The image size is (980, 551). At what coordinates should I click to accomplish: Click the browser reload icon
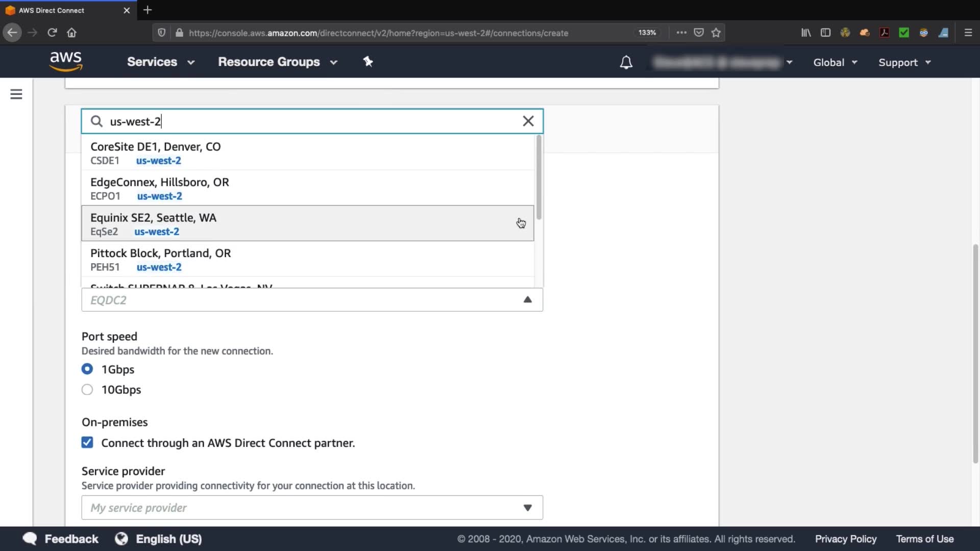(52, 33)
